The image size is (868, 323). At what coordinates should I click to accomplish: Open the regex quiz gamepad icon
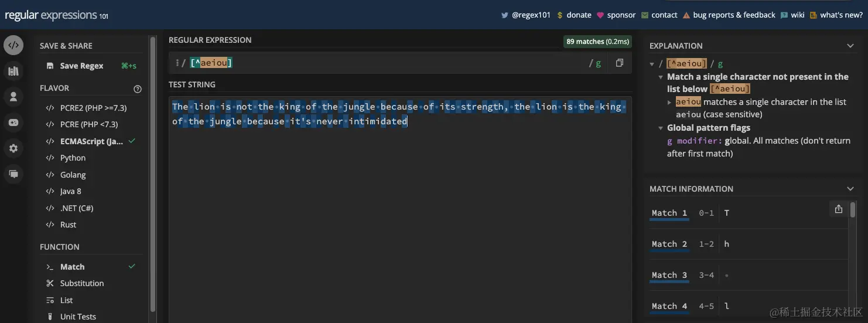click(13, 123)
